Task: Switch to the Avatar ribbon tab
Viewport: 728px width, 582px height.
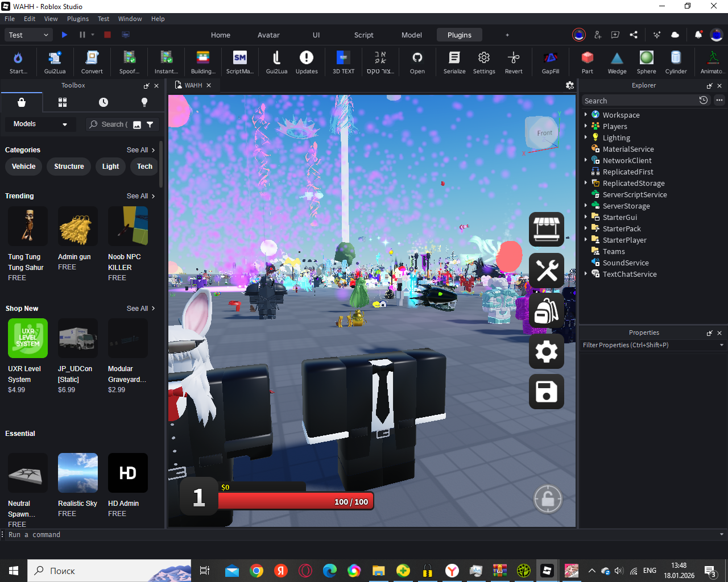Action: click(268, 35)
